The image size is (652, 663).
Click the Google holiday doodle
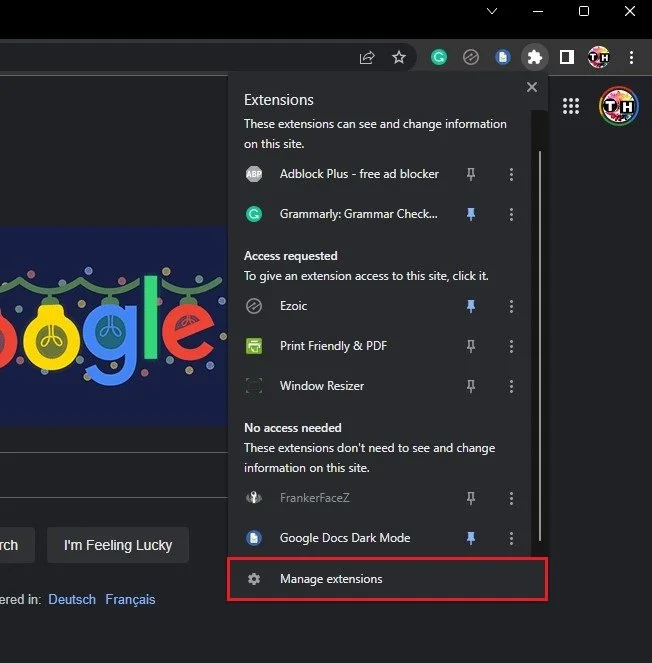(x=114, y=326)
